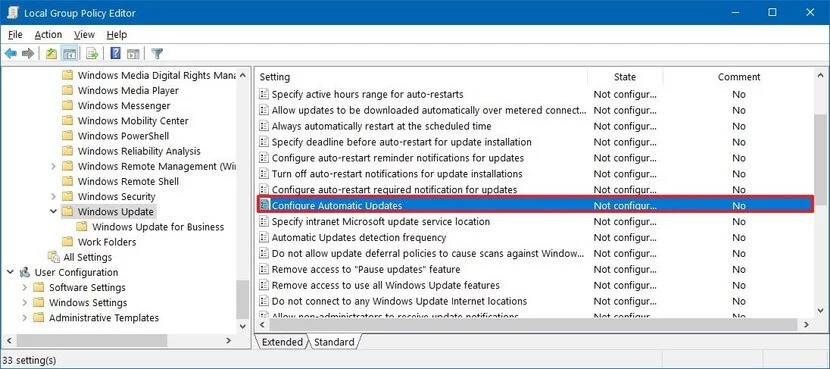Collapse the Windows Update tree node
830x369 pixels.
[53, 211]
